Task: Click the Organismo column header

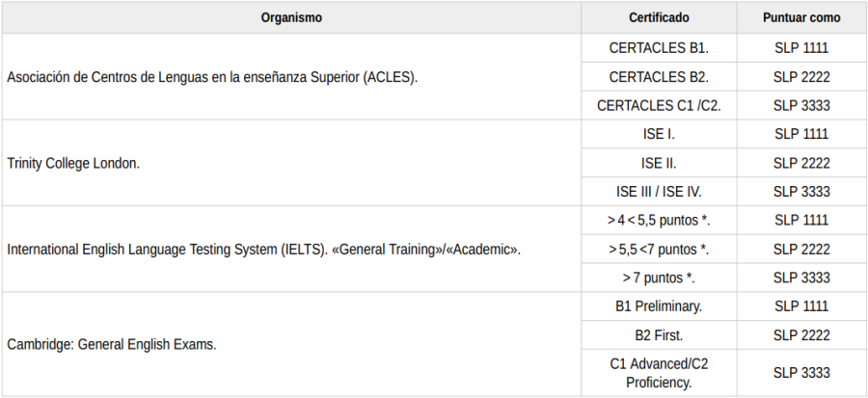Action: pyautogui.click(x=291, y=18)
